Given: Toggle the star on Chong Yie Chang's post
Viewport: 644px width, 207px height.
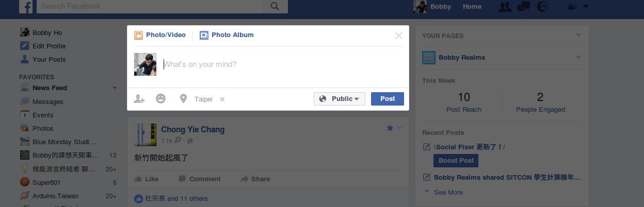Looking at the screenshot, I should [x=390, y=128].
